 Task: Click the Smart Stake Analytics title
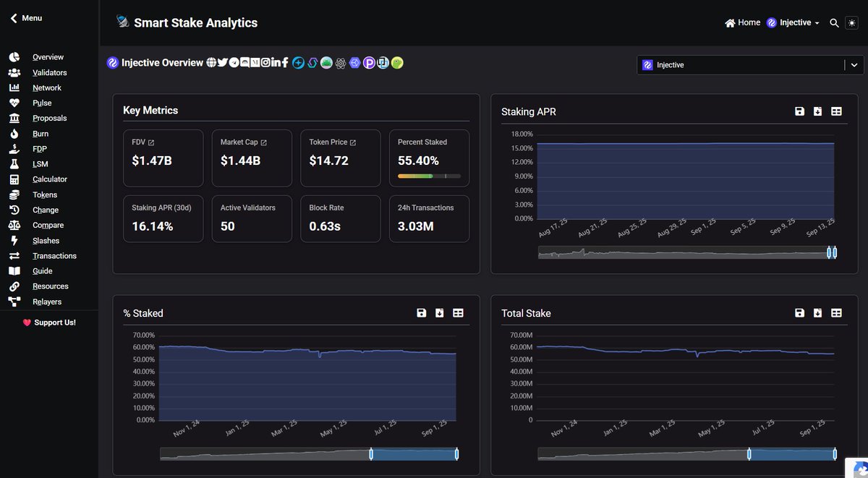pos(195,23)
